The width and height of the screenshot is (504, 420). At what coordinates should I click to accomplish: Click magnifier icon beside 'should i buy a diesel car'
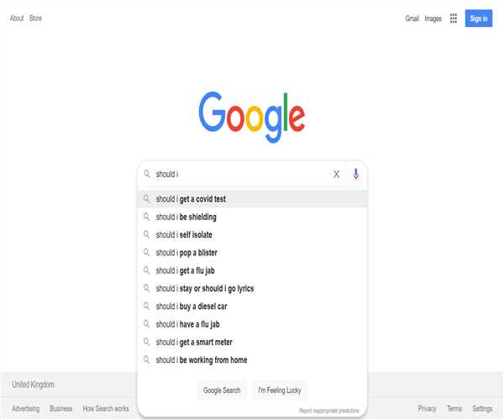coord(146,307)
